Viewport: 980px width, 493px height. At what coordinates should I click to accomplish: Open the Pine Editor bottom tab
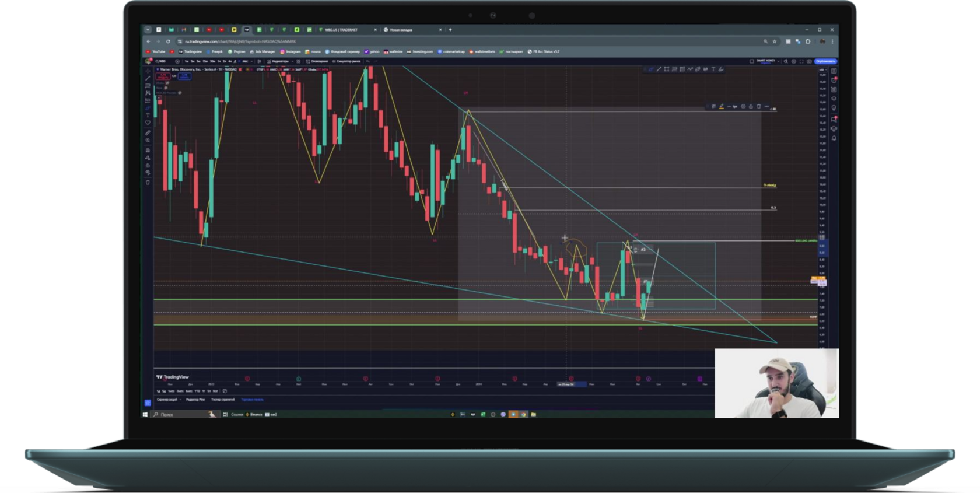(195, 400)
